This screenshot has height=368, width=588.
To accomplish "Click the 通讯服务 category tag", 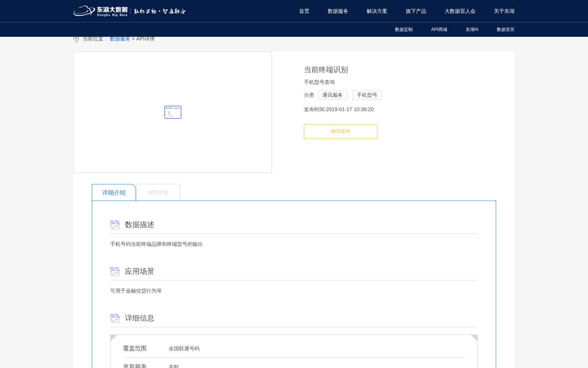I will pyautogui.click(x=333, y=95).
